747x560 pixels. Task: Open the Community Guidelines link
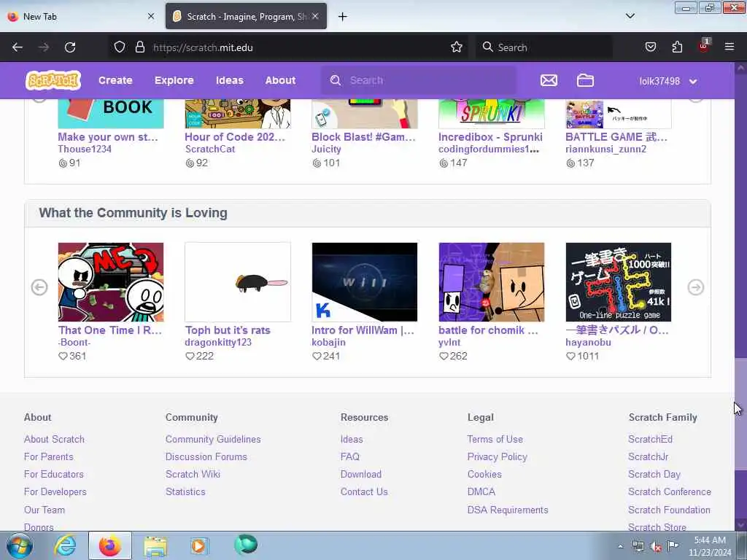point(213,439)
